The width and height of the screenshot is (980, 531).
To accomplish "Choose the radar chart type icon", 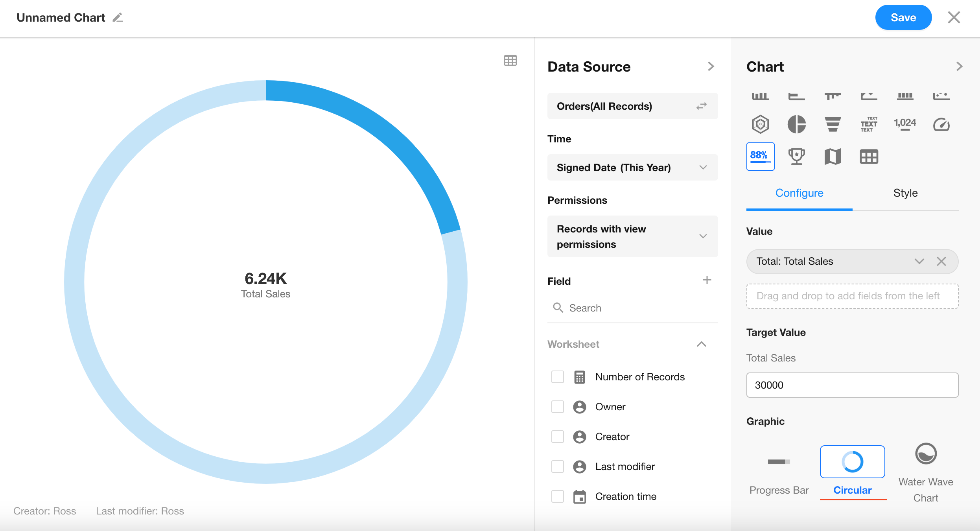I will 760,124.
